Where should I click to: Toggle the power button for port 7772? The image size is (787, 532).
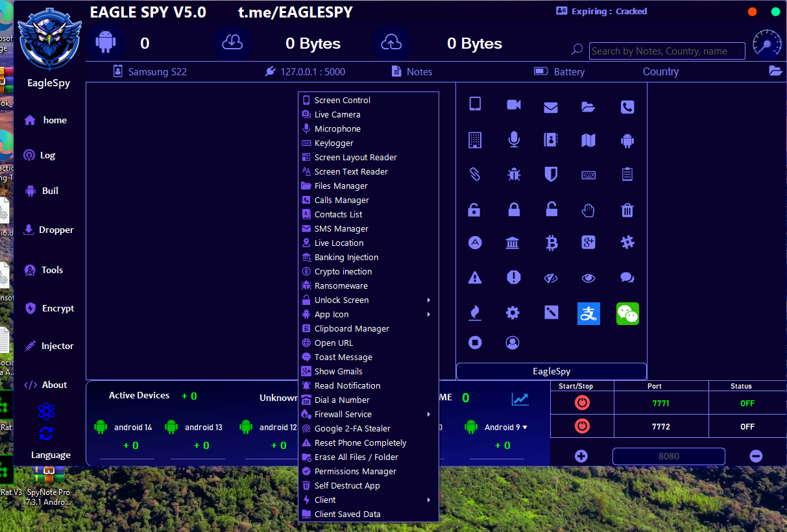pyautogui.click(x=582, y=426)
